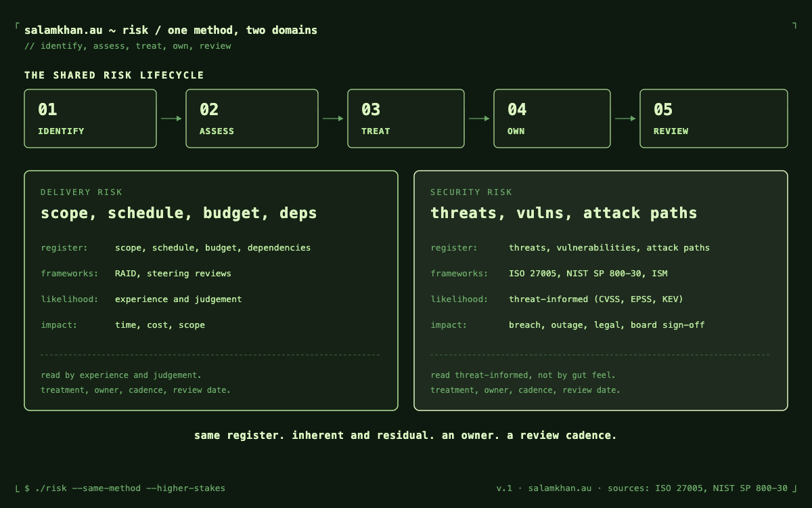
Task: Click the heading 'threats, vulns, attack paths'
Action: click(x=564, y=213)
